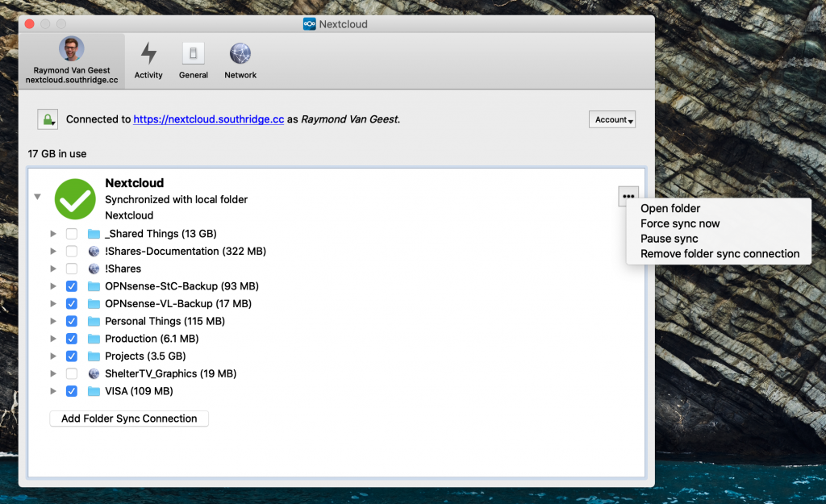Click the green padlock connection icon
Viewport: 826px width, 504px height.
point(48,119)
